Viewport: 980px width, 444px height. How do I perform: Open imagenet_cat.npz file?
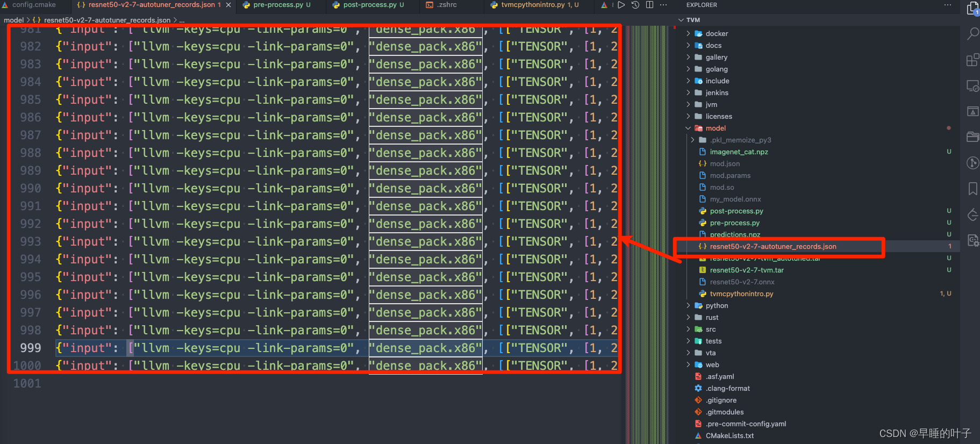(739, 152)
